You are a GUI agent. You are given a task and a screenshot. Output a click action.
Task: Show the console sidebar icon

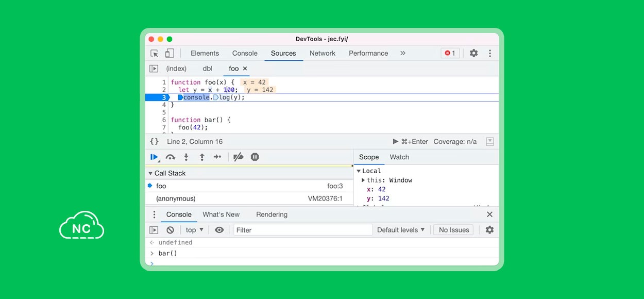point(154,230)
